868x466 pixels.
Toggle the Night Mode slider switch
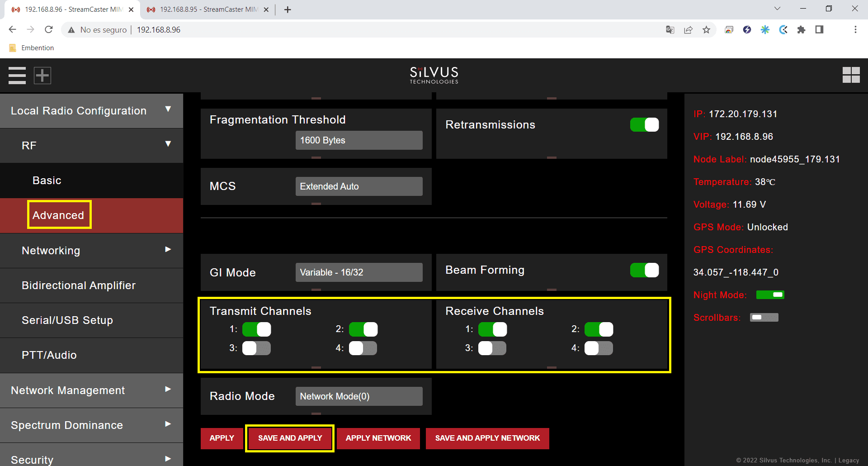click(770, 295)
